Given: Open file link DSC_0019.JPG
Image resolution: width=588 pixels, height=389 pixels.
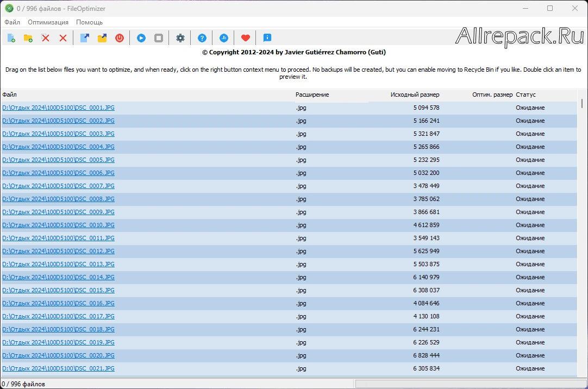Looking at the screenshot, I should pos(59,342).
